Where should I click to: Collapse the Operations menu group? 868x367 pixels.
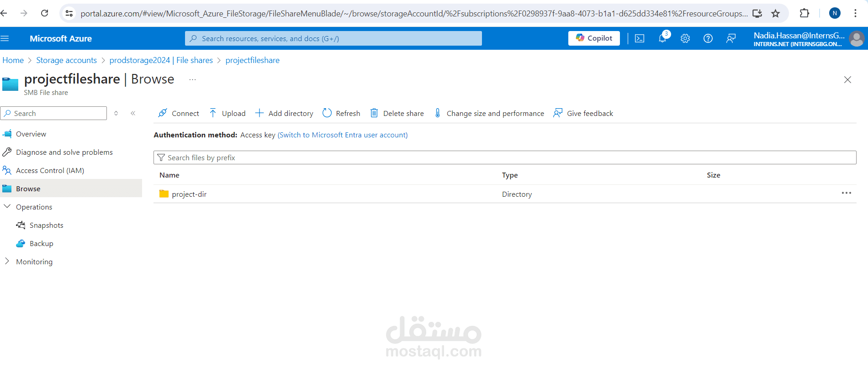tap(7, 206)
